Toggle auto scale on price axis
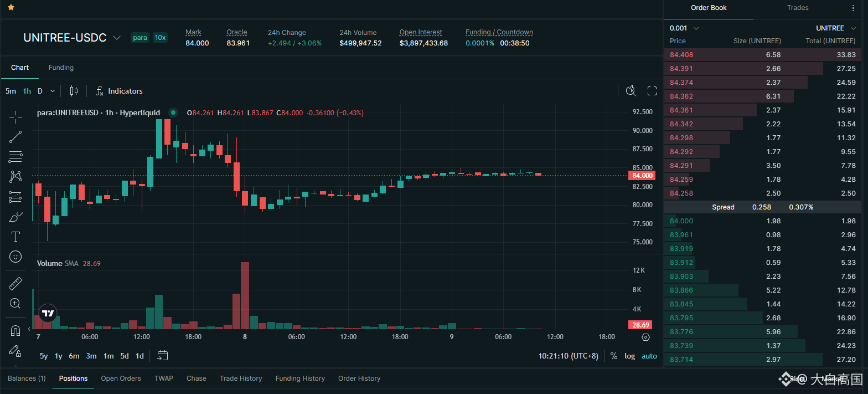 649,356
